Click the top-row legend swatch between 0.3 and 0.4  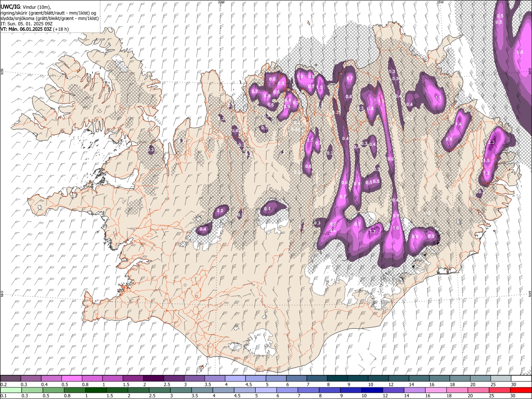(x=31, y=379)
